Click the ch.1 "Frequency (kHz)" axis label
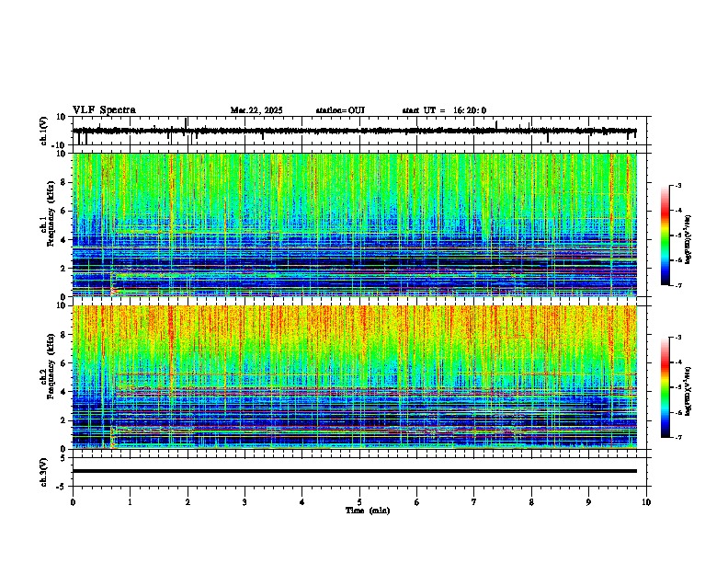This screenshot has width=728, height=563. click(x=51, y=214)
